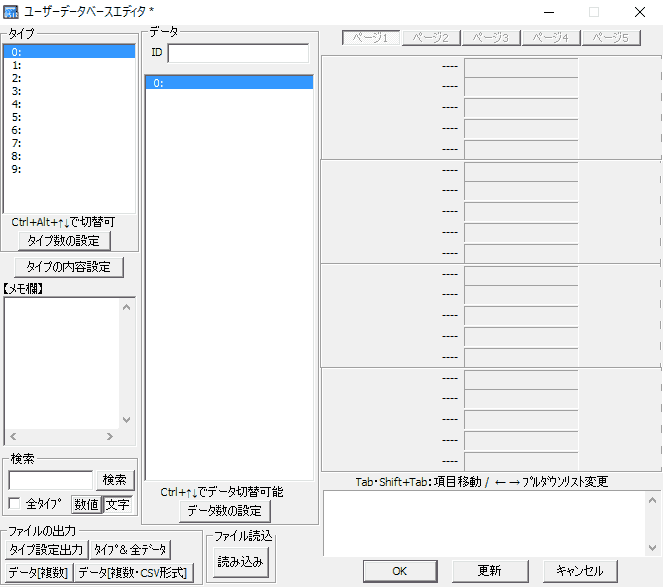
Task: Click description box scrollbar up arrow
Action: click(652, 500)
